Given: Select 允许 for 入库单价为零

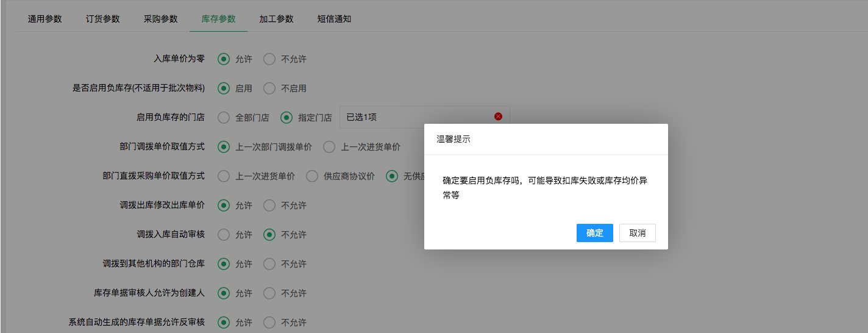Looking at the screenshot, I should pos(224,59).
